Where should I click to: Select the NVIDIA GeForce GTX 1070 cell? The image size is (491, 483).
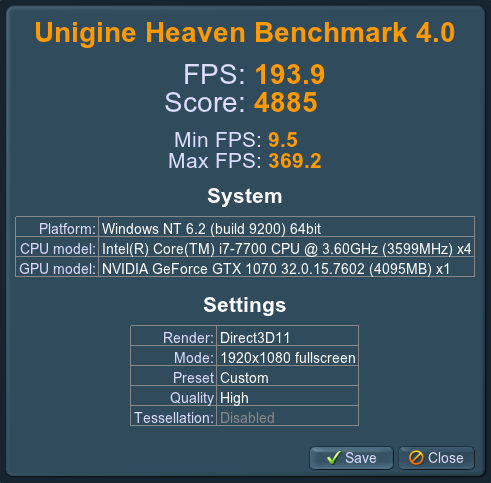286,267
